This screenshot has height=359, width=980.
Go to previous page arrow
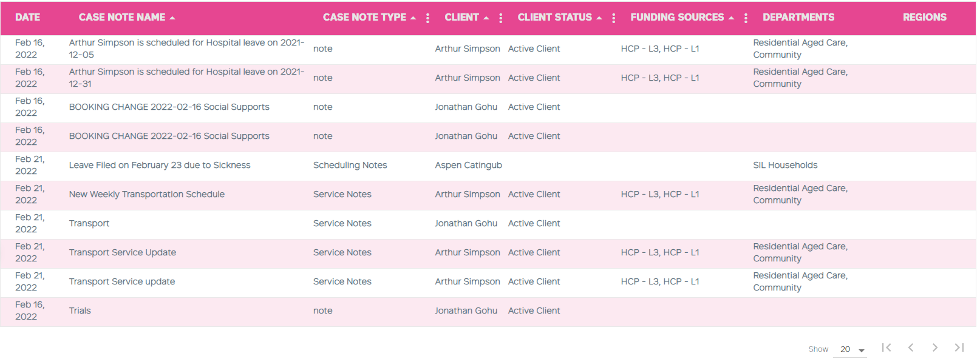point(911,347)
